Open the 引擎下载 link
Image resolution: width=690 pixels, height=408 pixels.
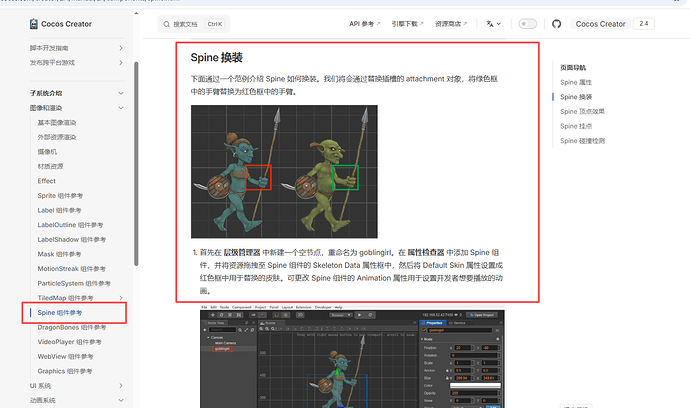407,24
